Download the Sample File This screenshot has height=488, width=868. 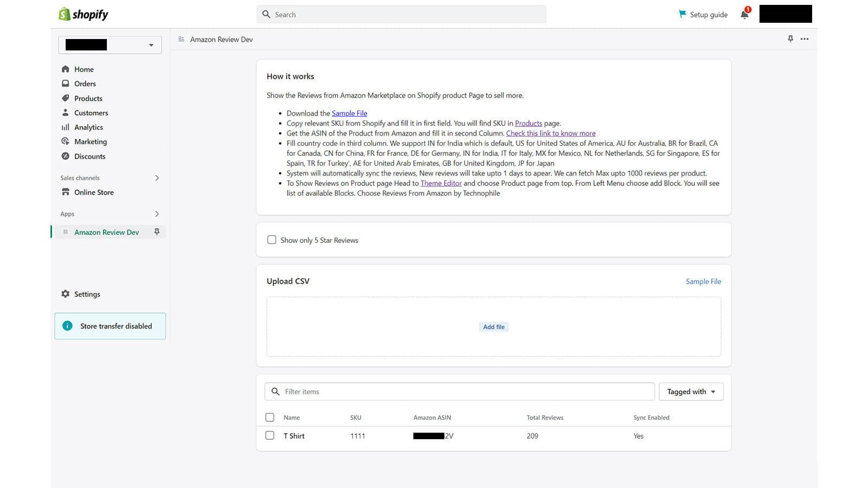349,113
